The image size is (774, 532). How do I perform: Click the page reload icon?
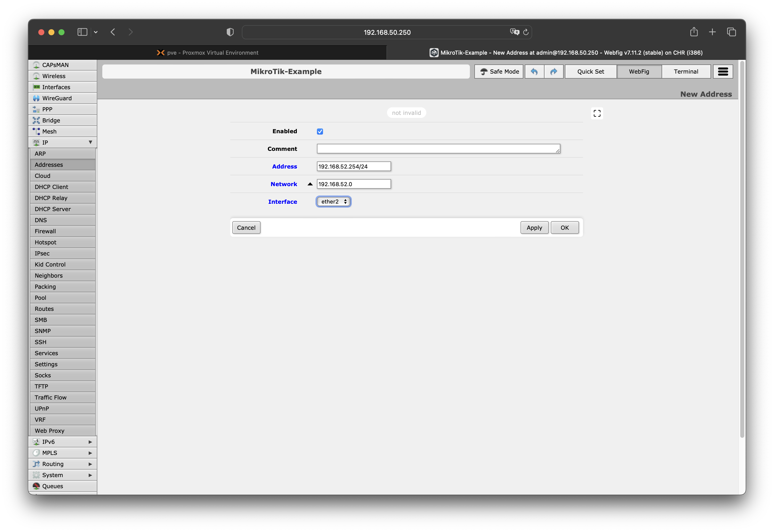tap(526, 32)
